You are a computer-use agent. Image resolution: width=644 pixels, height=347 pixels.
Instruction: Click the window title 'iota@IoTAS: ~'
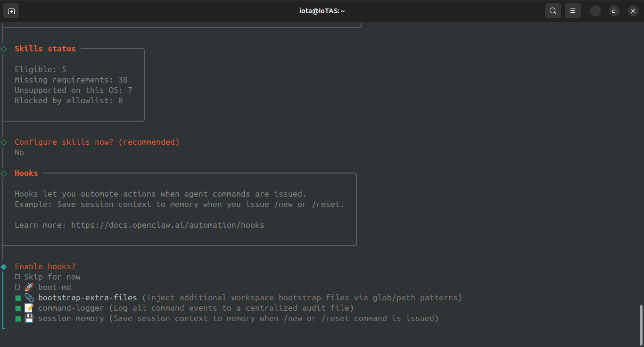pyautogui.click(x=322, y=11)
